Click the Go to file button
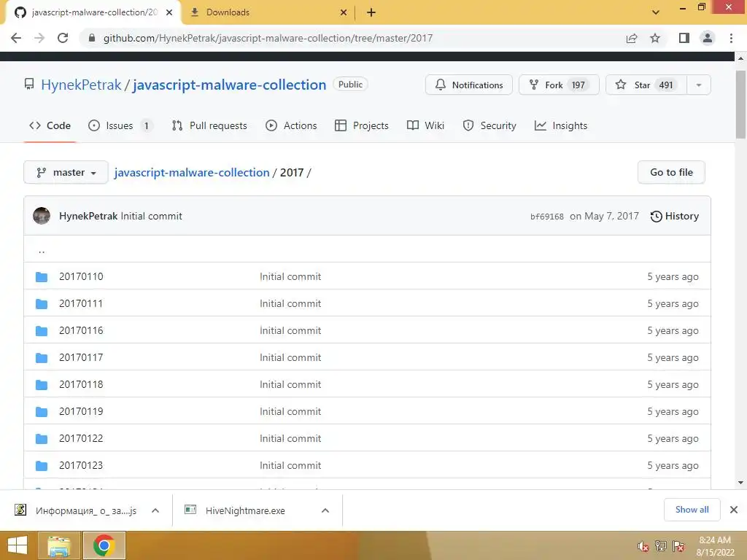 click(671, 172)
